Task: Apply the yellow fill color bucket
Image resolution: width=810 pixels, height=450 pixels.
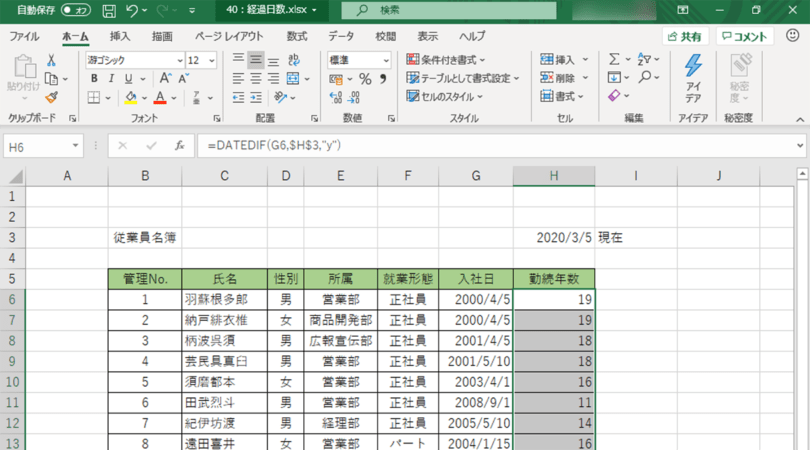Action: coord(130,98)
